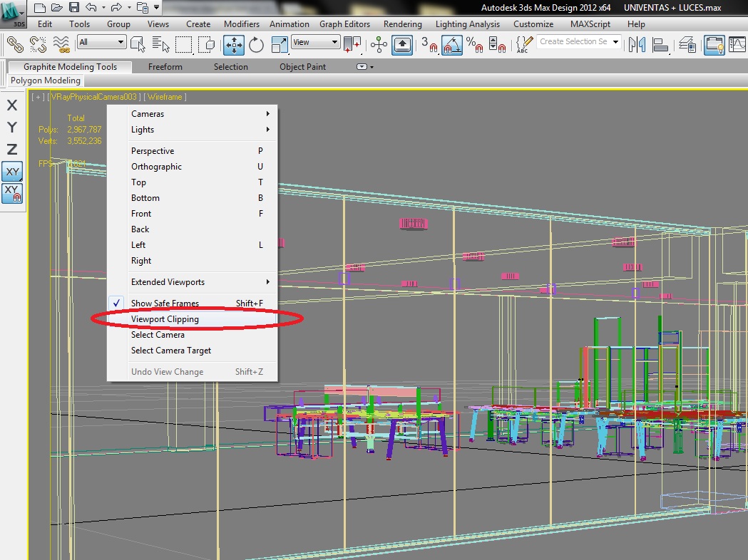This screenshot has width=748, height=560.
Task: Click the New Scene icon
Action: (x=40, y=7)
